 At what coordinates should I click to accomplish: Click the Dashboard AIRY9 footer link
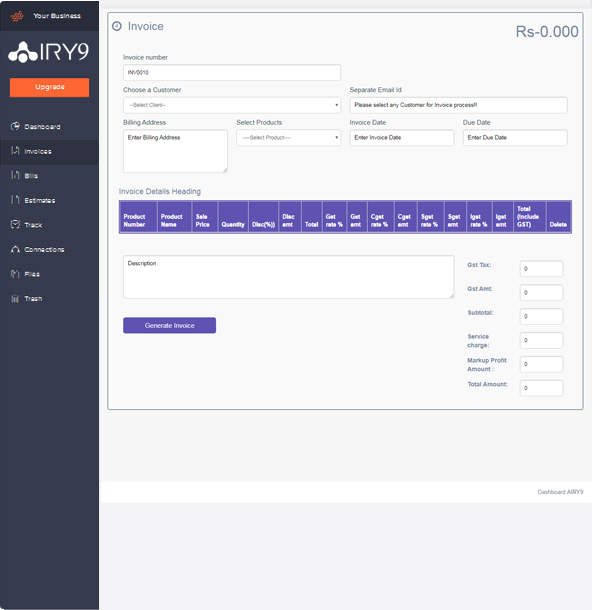pos(560,492)
